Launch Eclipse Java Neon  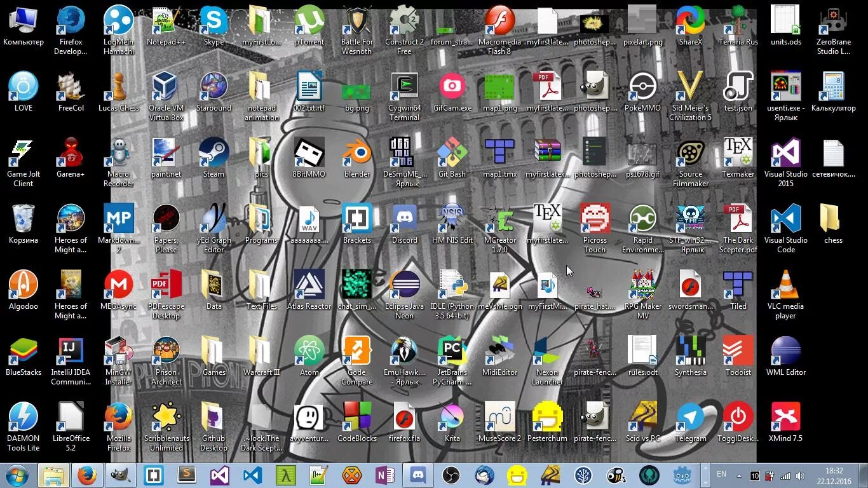click(x=405, y=295)
